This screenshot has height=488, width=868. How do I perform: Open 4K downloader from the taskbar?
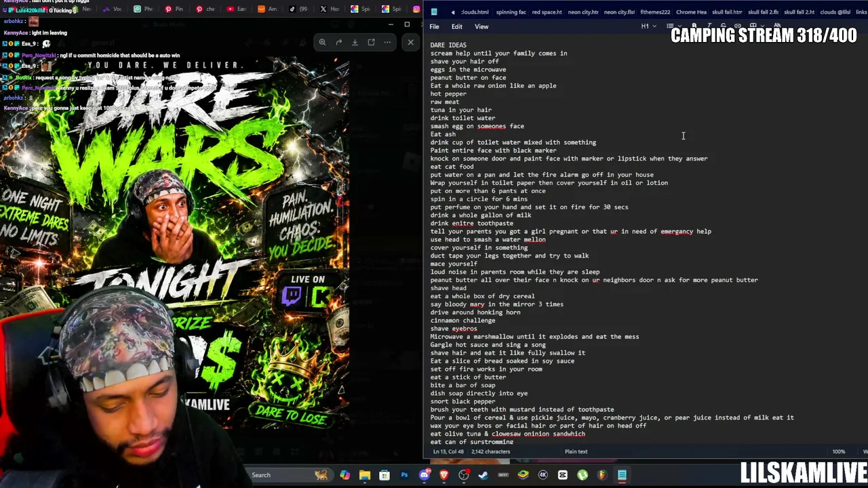[x=542, y=475]
